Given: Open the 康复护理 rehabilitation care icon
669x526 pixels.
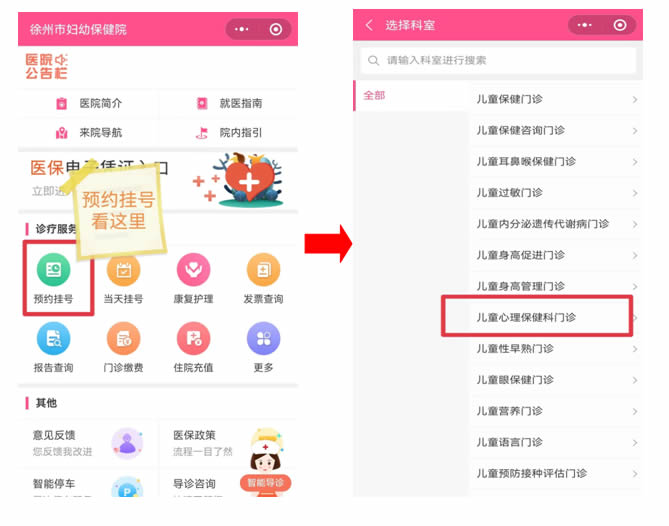Looking at the screenshot, I should click(193, 270).
